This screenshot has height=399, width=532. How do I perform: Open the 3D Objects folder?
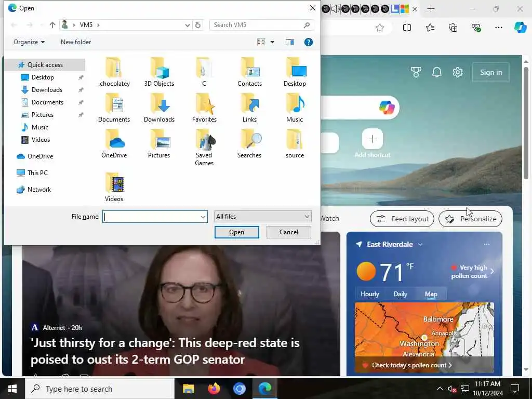[x=159, y=72]
